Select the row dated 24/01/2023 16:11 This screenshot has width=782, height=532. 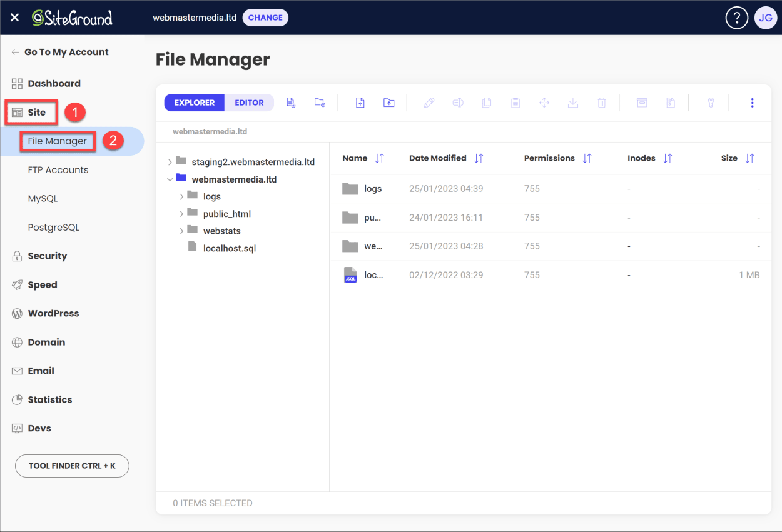pos(551,218)
